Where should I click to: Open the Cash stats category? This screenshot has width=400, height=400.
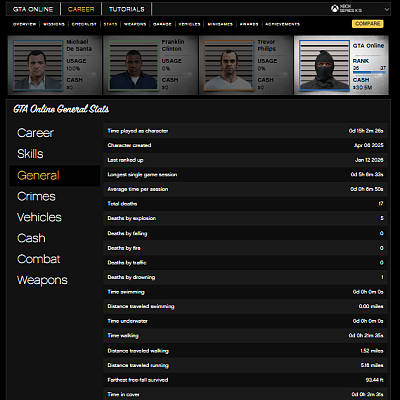point(31,238)
